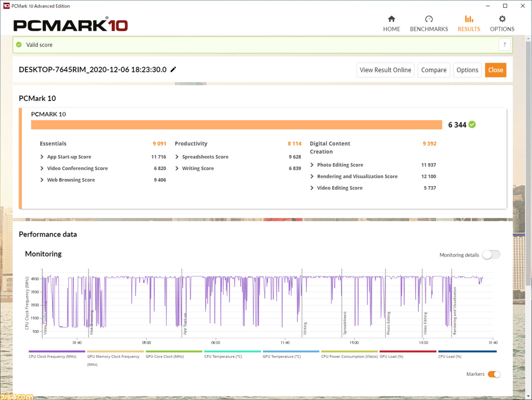Expand Video Conferencing Score details
Viewport: 532px width, 400px height.
(42, 168)
